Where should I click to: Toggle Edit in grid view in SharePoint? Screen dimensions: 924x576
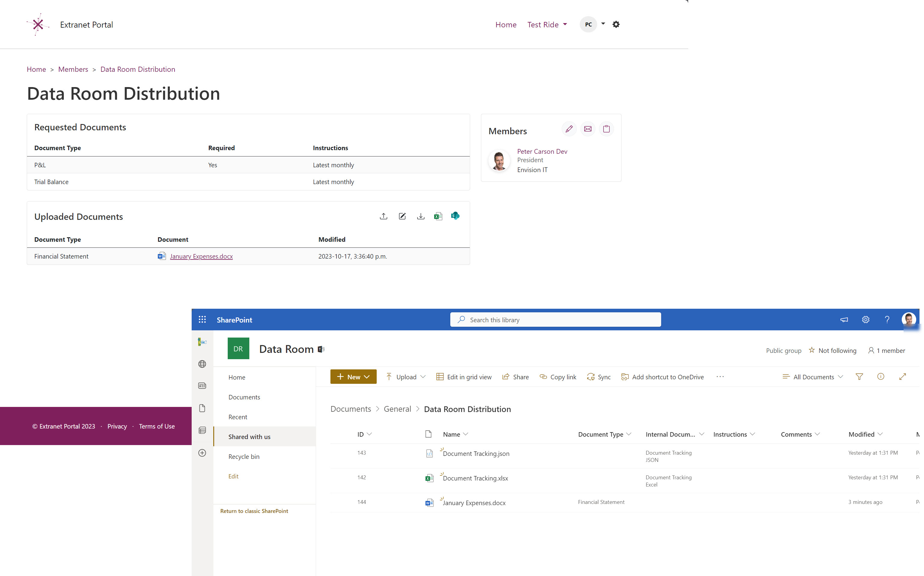[464, 376]
